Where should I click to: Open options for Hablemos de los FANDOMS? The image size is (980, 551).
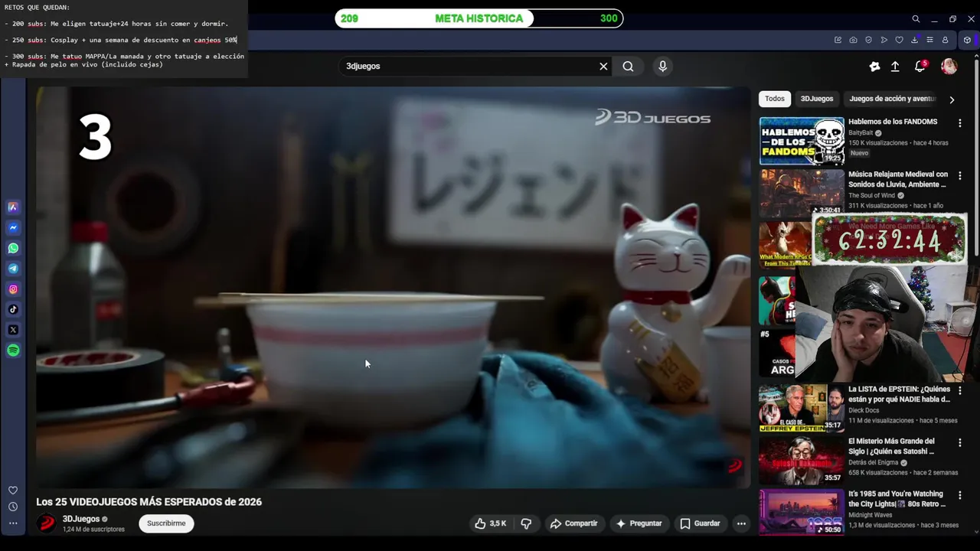point(959,122)
